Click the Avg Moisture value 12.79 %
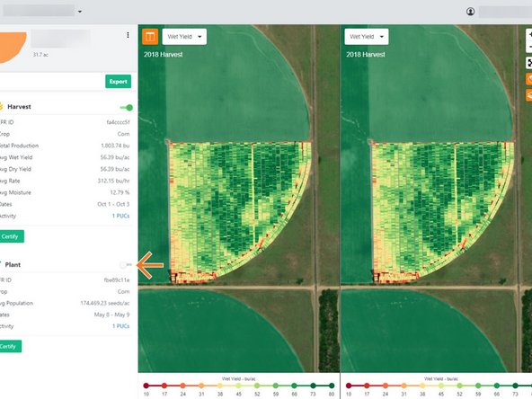The height and width of the screenshot is (399, 532). tap(120, 192)
